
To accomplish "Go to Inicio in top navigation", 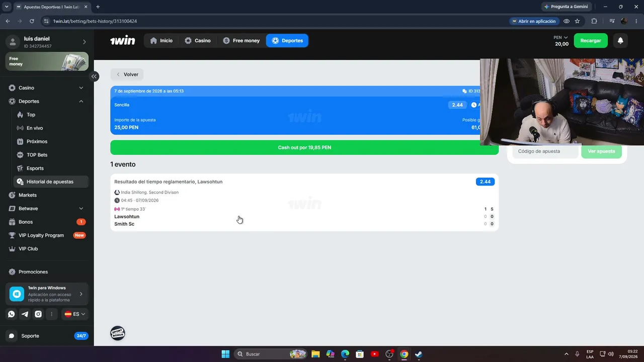I will pos(161,41).
